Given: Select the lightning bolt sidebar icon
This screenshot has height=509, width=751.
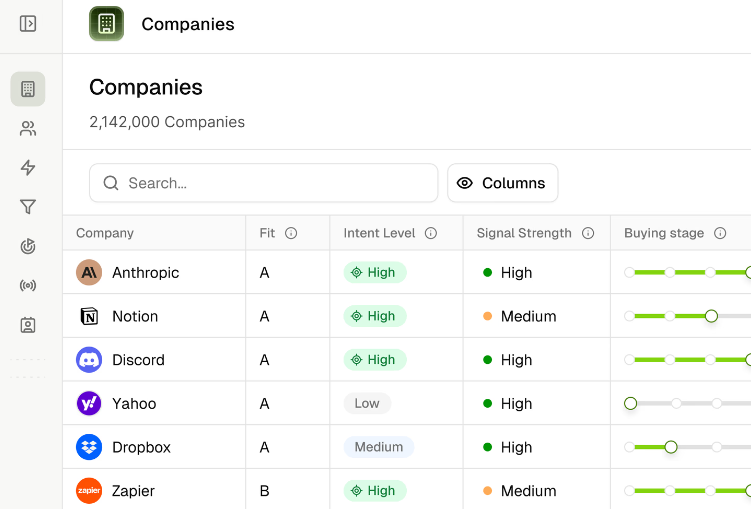Looking at the screenshot, I should point(28,168).
